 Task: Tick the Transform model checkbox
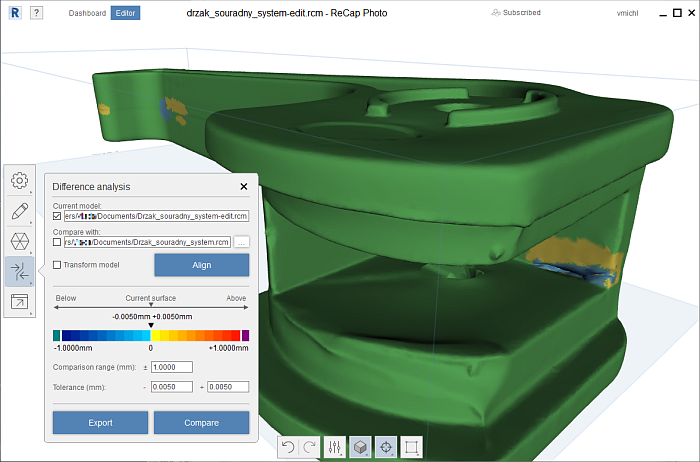pyautogui.click(x=57, y=264)
